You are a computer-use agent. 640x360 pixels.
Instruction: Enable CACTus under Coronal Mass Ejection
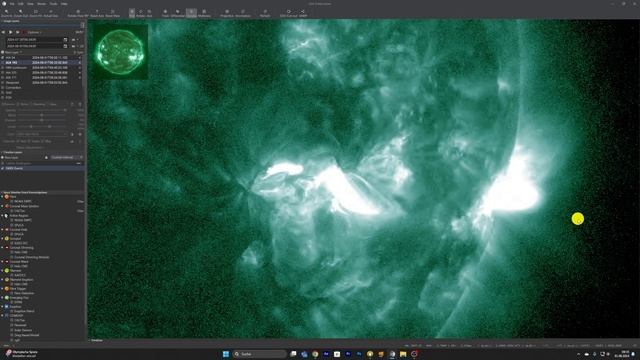tap(12, 211)
